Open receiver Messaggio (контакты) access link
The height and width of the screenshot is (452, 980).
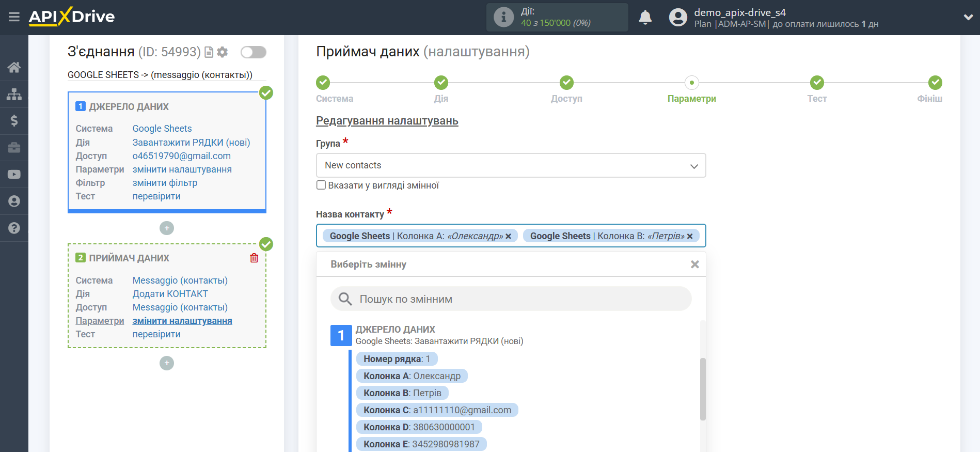pos(180,307)
